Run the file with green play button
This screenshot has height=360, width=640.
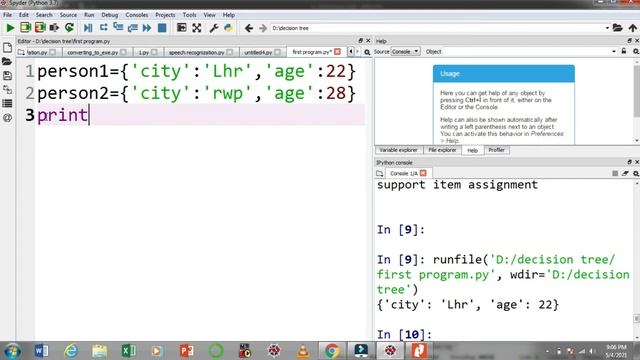point(10,28)
